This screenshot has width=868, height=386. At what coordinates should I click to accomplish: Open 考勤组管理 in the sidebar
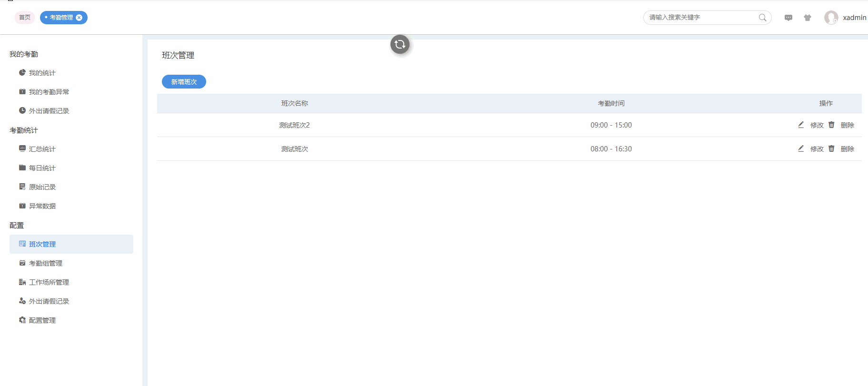71,263
